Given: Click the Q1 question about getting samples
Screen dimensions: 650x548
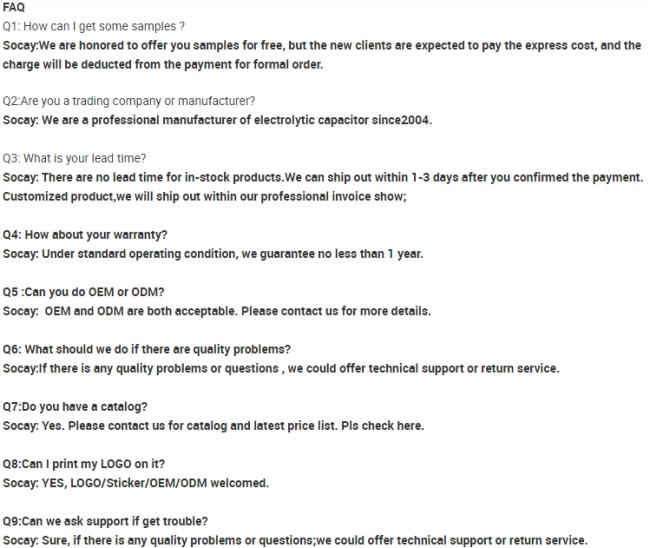Looking at the screenshot, I should (x=93, y=25).
